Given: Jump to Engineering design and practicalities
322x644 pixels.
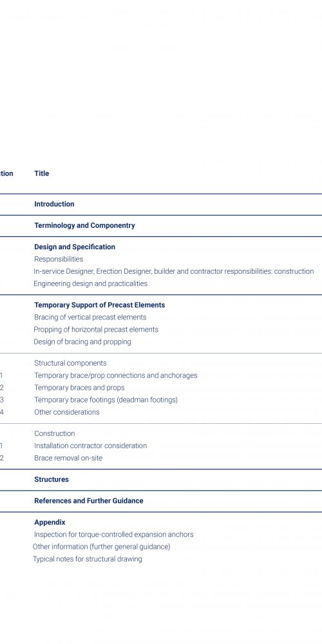Looking at the screenshot, I should [x=90, y=284].
